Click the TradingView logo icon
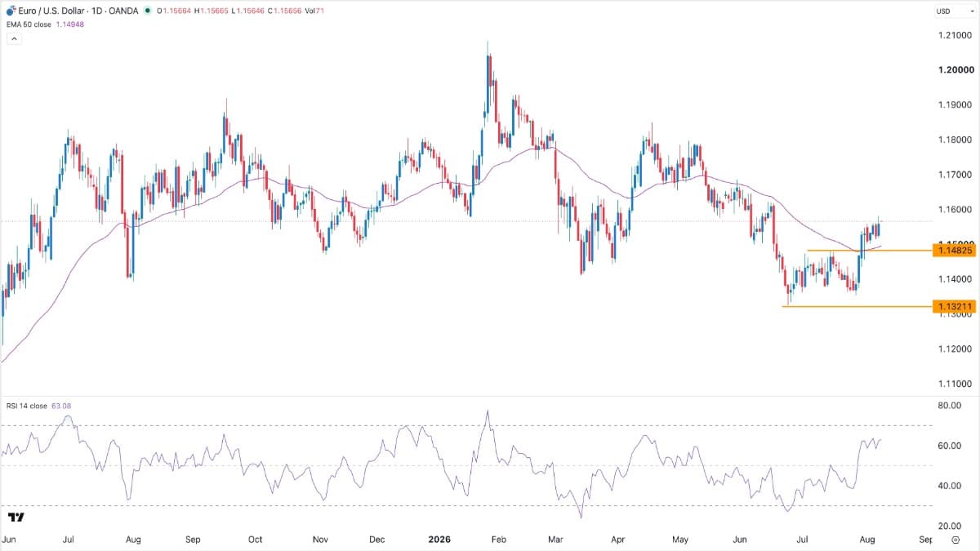The height and width of the screenshot is (551, 980). (16, 518)
